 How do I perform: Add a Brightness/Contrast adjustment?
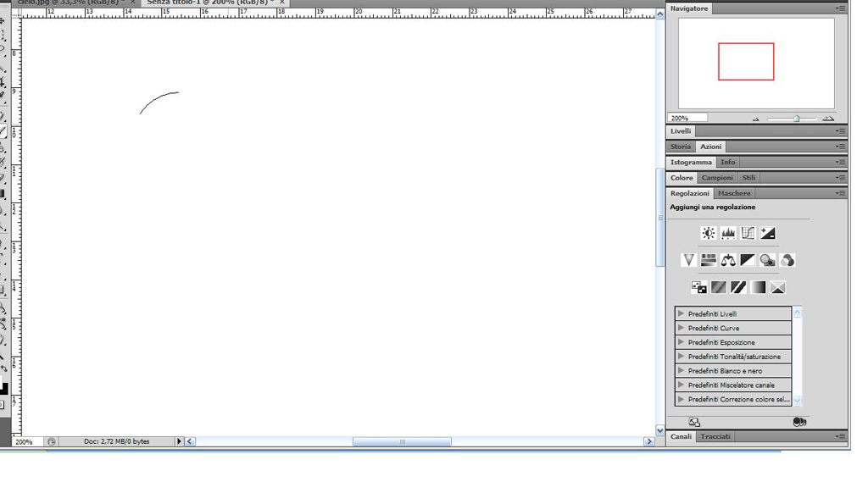tap(709, 233)
